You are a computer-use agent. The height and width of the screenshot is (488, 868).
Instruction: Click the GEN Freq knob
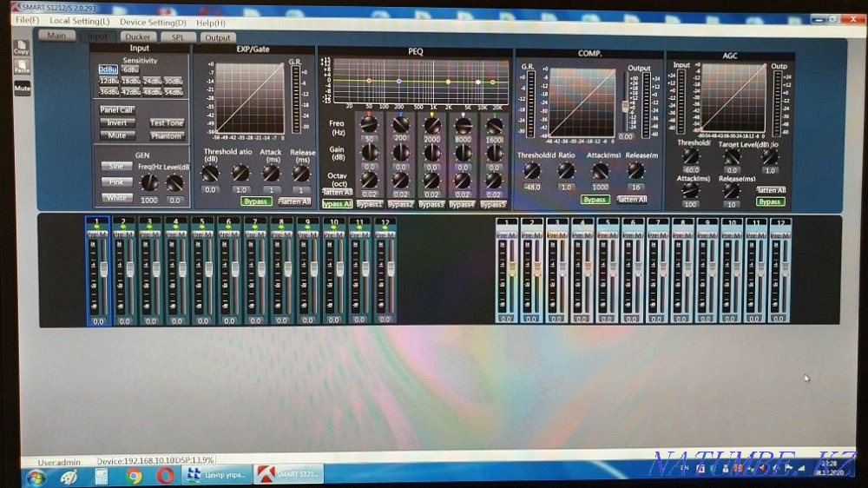[150, 182]
